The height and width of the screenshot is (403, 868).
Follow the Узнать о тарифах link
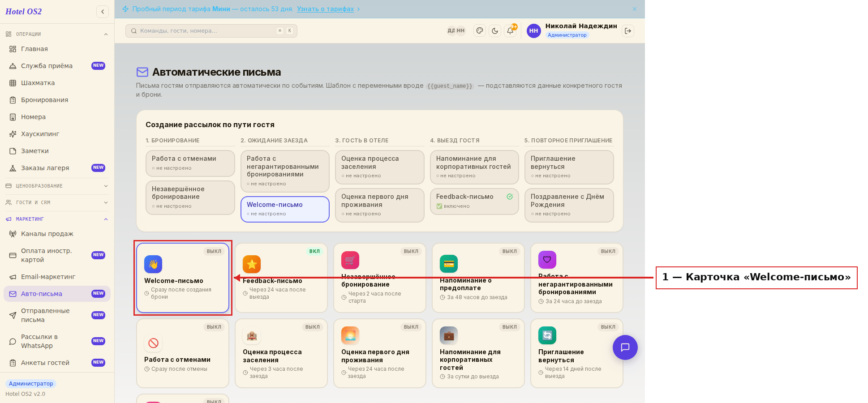[326, 9]
